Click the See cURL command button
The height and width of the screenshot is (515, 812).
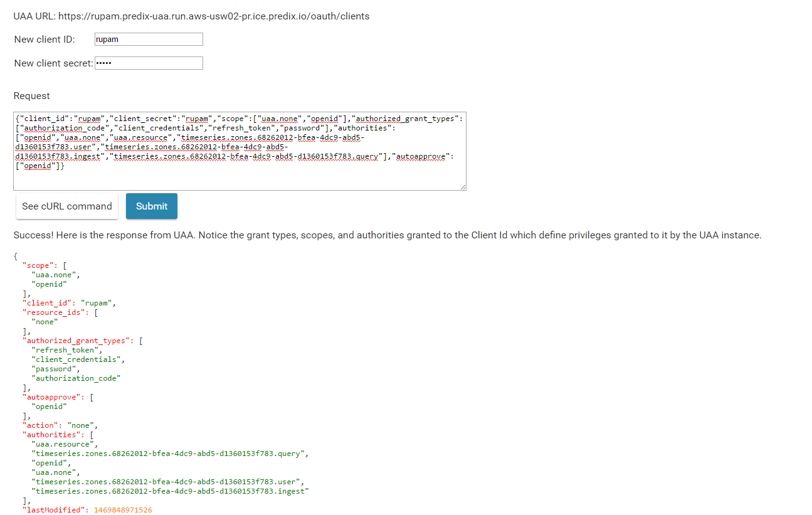click(67, 206)
